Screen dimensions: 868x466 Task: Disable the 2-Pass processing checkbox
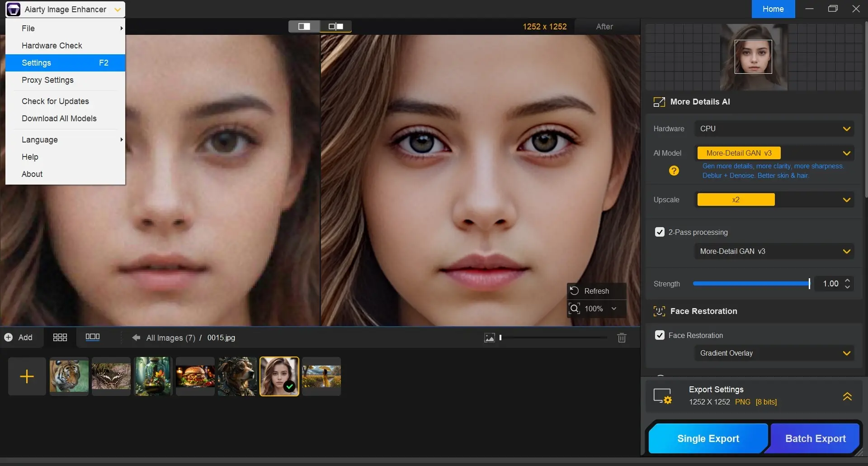coord(660,232)
